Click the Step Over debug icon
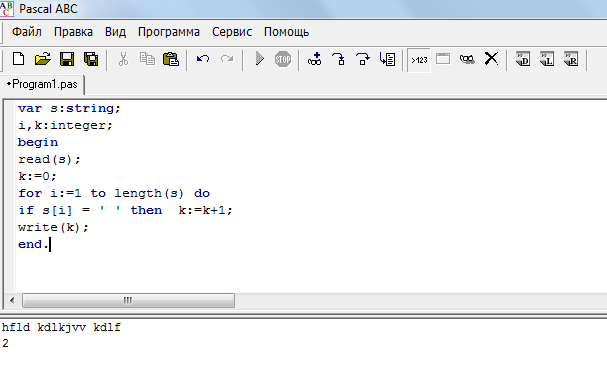 click(363, 59)
